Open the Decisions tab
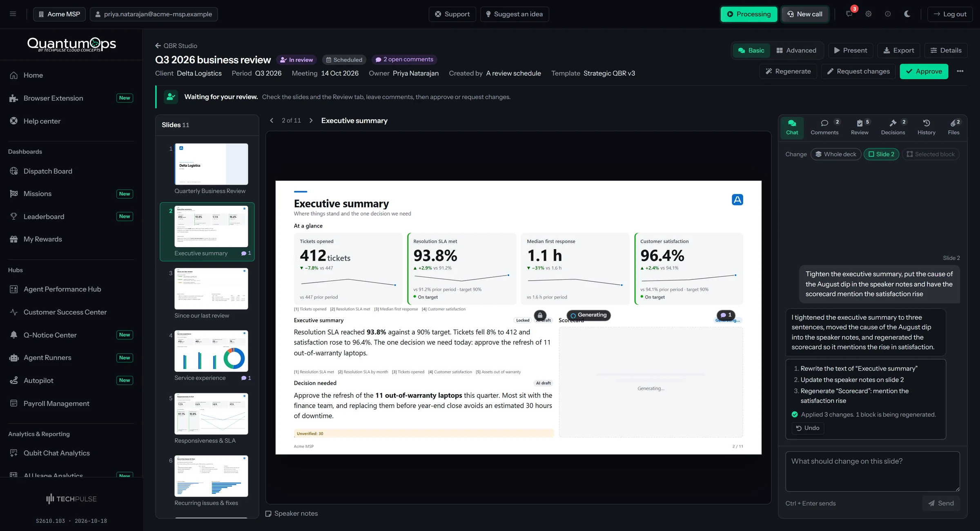The width and height of the screenshot is (980, 531). 893,127
